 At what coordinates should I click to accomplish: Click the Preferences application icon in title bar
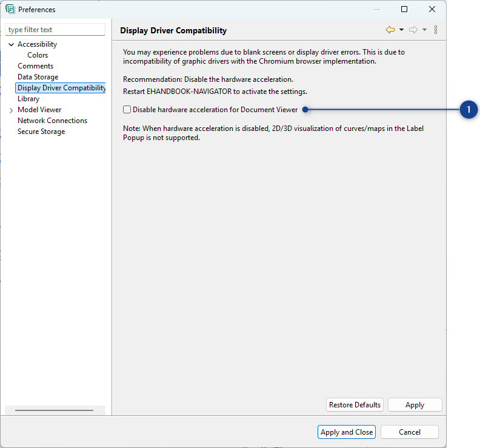tap(10, 9)
